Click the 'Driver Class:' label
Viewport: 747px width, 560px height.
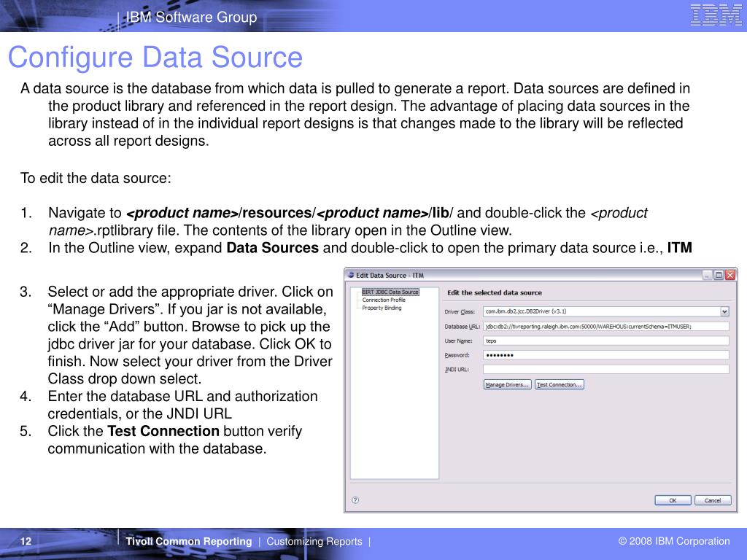point(460,312)
